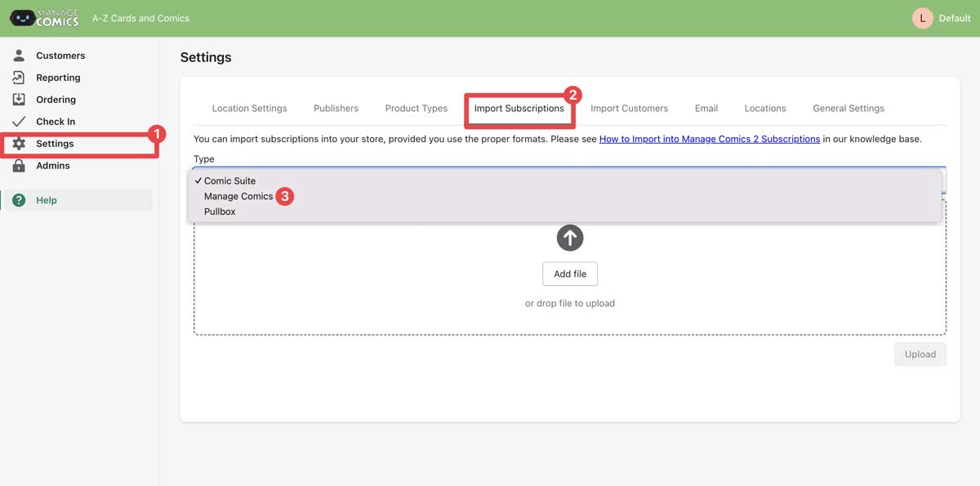The image size is (980, 486).
Task: Open the Email tab
Action: (x=706, y=109)
